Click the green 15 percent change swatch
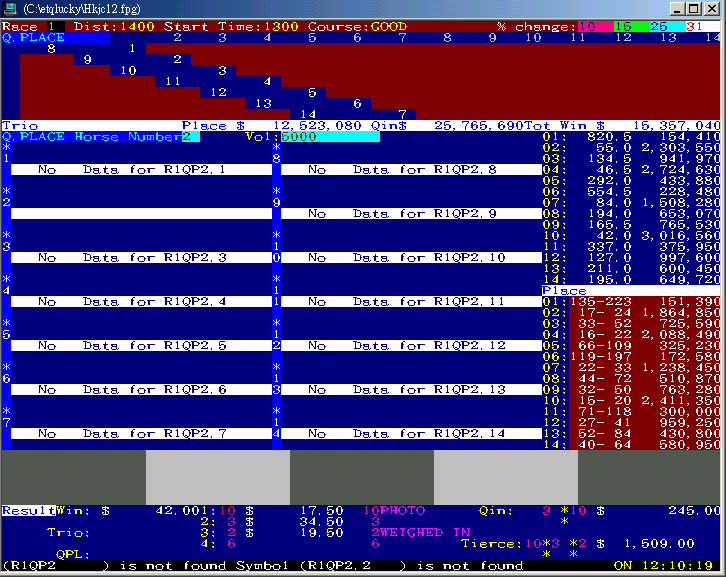The width and height of the screenshot is (726, 577). point(623,26)
